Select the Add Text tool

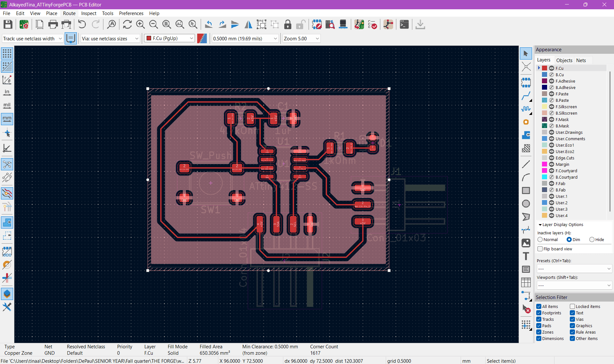pos(526,256)
